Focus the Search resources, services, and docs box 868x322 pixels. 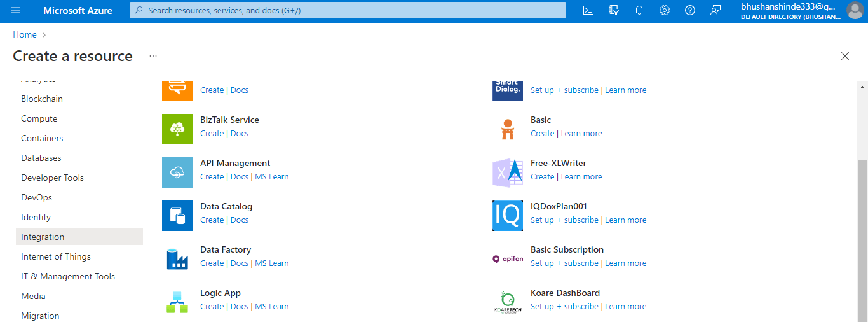click(348, 10)
